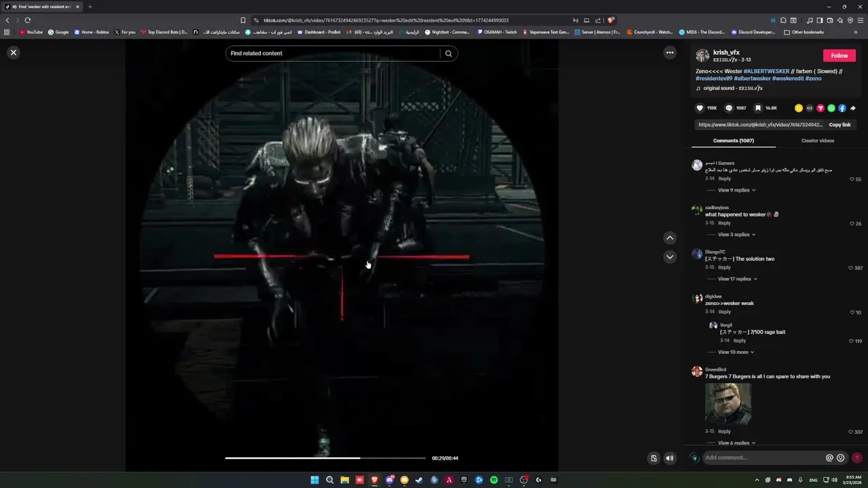868x488 pixels.
Task: Open #weskeredit hashtag
Action: (x=788, y=79)
